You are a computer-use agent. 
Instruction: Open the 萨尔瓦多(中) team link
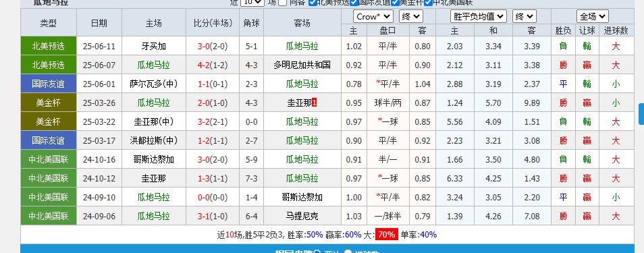pyautogui.click(x=153, y=84)
